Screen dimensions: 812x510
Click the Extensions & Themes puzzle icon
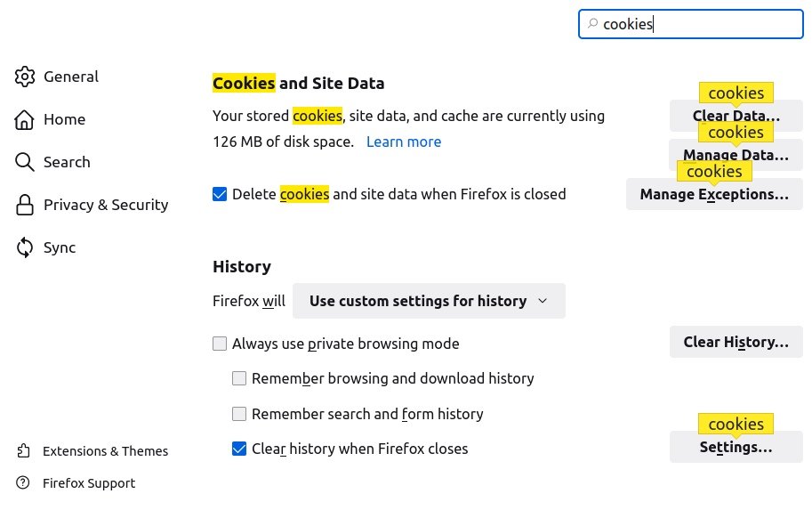point(25,451)
